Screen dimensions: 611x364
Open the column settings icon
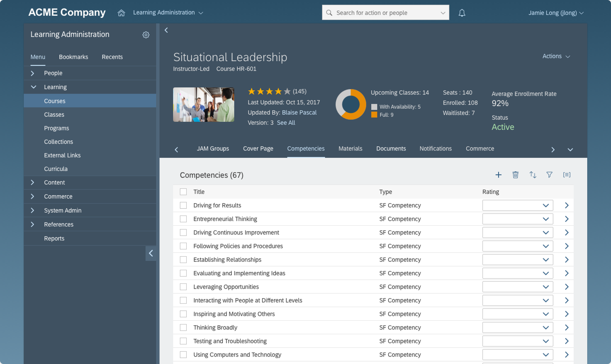567,175
